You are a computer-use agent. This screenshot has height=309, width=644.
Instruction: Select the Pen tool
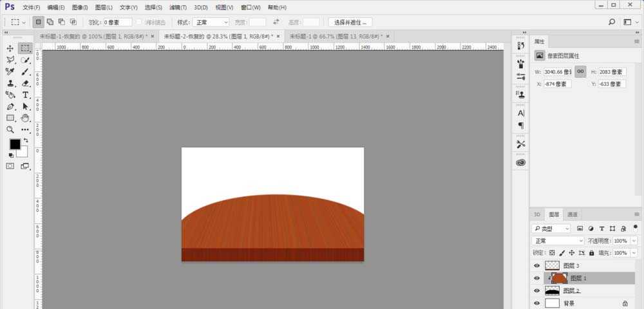(x=10, y=106)
